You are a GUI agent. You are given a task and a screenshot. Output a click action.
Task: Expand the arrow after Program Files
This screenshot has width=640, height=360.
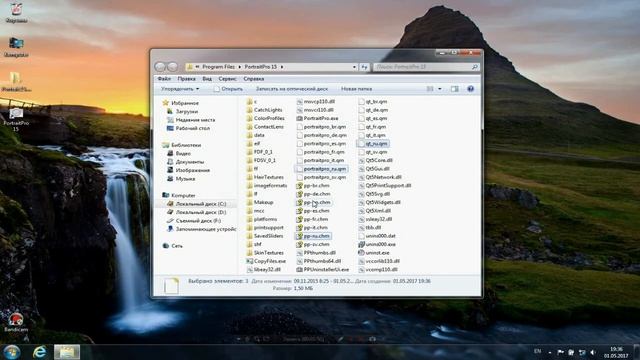(240, 67)
